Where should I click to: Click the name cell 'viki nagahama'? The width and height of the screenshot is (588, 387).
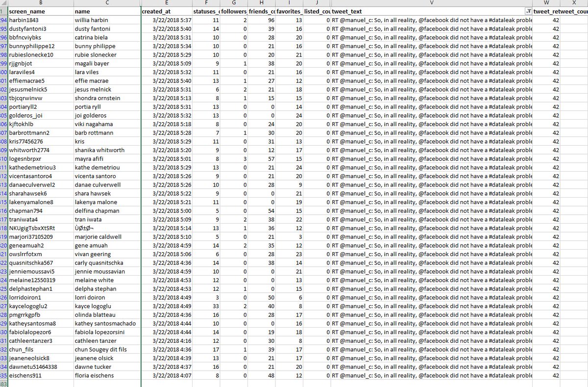pos(107,124)
